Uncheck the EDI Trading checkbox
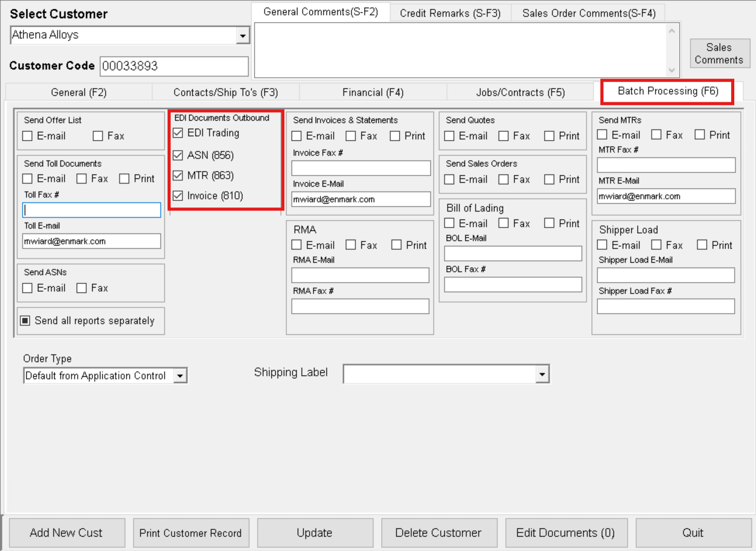Image resolution: width=756 pixels, height=551 pixels. point(178,133)
